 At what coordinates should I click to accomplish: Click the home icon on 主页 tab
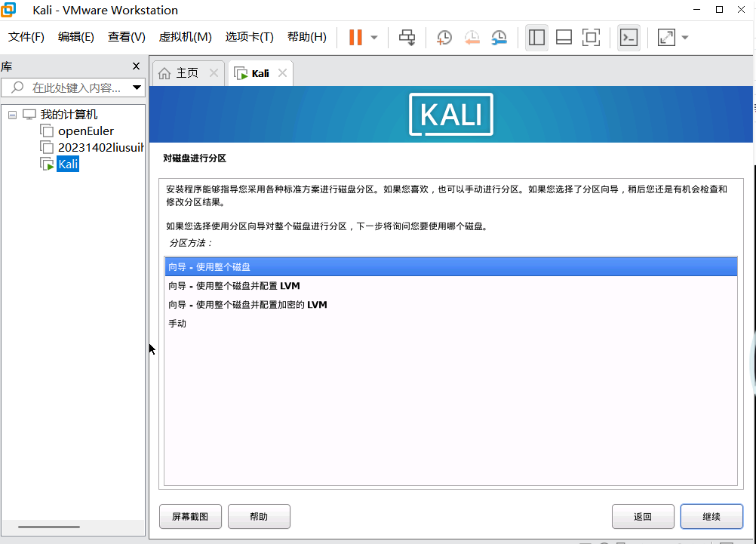tap(164, 73)
